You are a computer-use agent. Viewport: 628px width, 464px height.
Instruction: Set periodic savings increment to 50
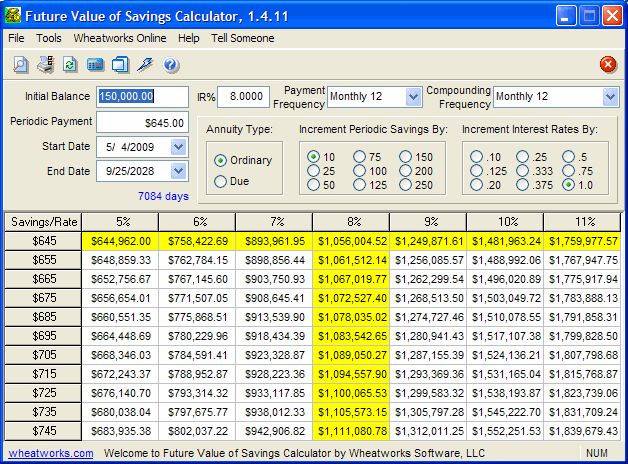click(313, 185)
